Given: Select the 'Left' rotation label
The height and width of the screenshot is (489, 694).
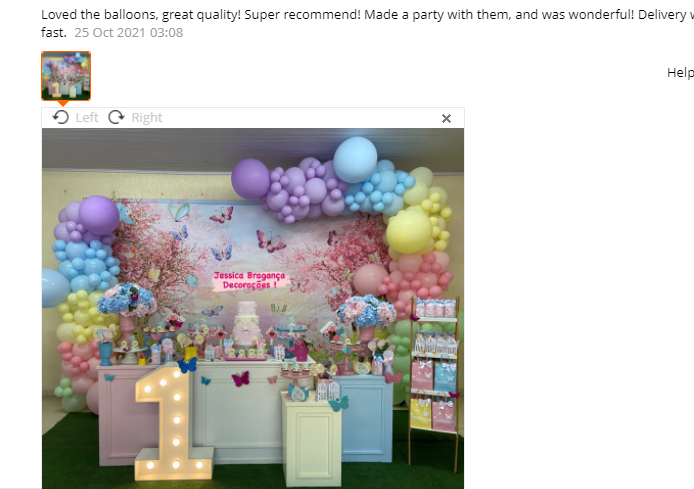Looking at the screenshot, I should point(87,117).
